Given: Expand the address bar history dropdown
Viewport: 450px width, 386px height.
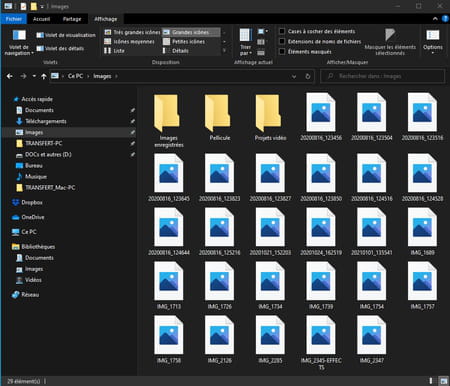Looking at the screenshot, I should 294,76.
